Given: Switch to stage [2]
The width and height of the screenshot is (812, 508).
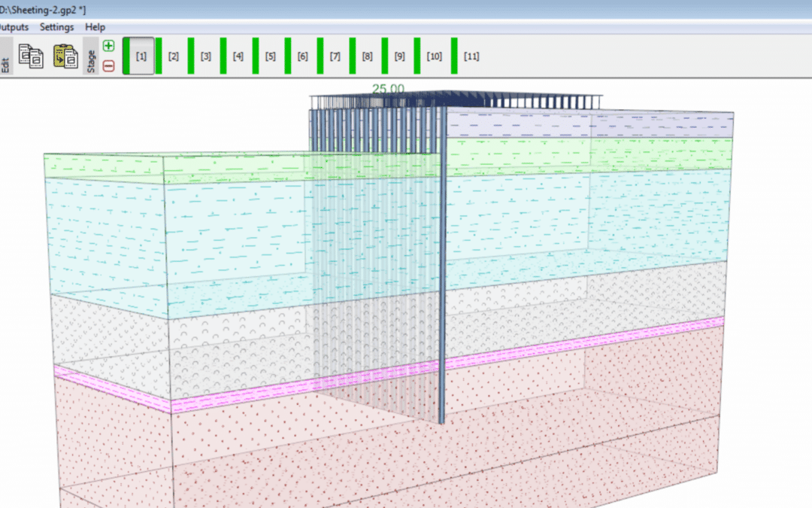Looking at the screenshot, I should 173,56.
